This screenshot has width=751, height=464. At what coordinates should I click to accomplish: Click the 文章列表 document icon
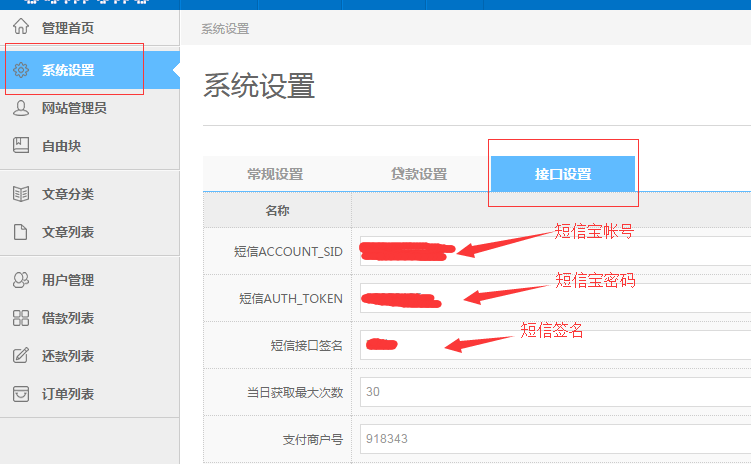click(20, 232)
